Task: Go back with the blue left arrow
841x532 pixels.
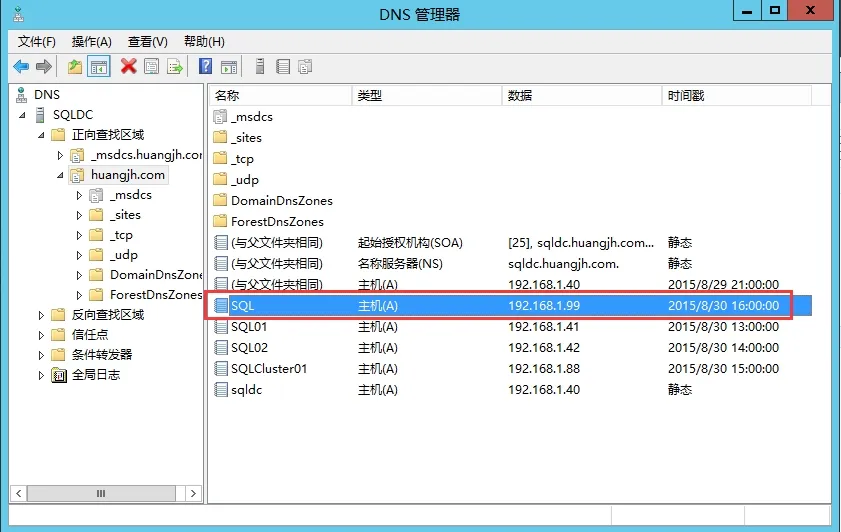Action: pos(21,66)
